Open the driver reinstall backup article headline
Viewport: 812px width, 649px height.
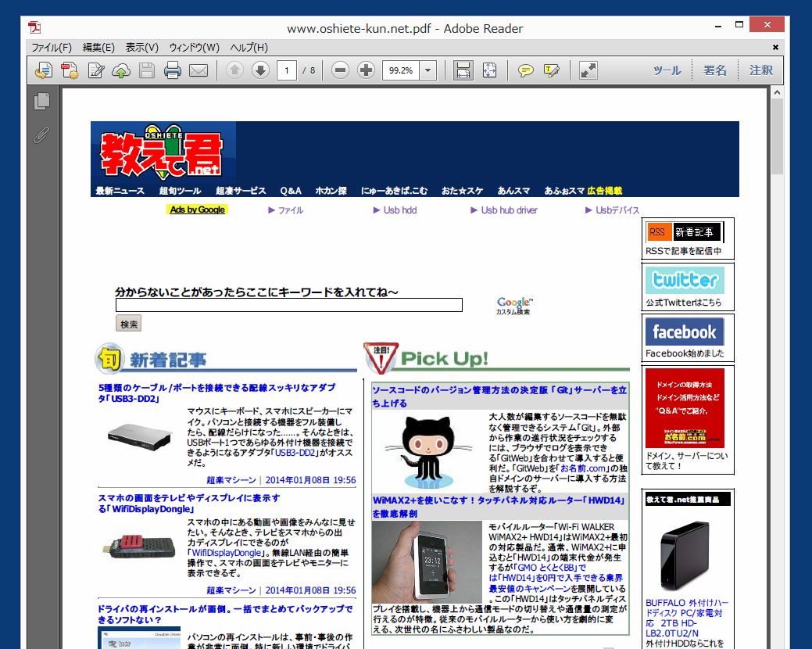click(225, 615)
